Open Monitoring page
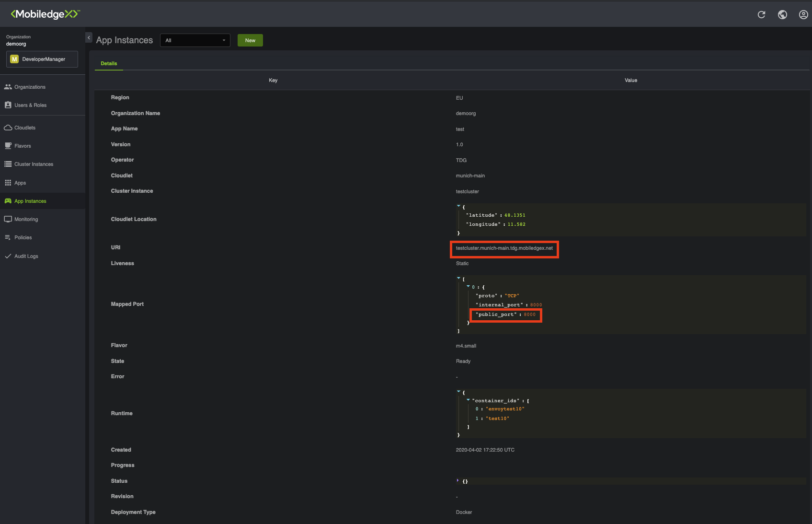812x524 pixels. point(26,219)
